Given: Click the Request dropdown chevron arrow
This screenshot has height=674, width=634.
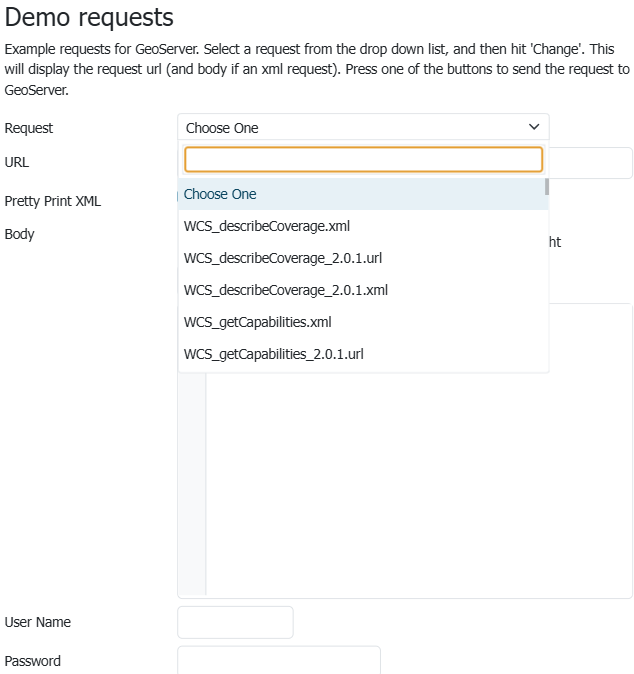Looking at the screenshot, I should coord(533,127).
